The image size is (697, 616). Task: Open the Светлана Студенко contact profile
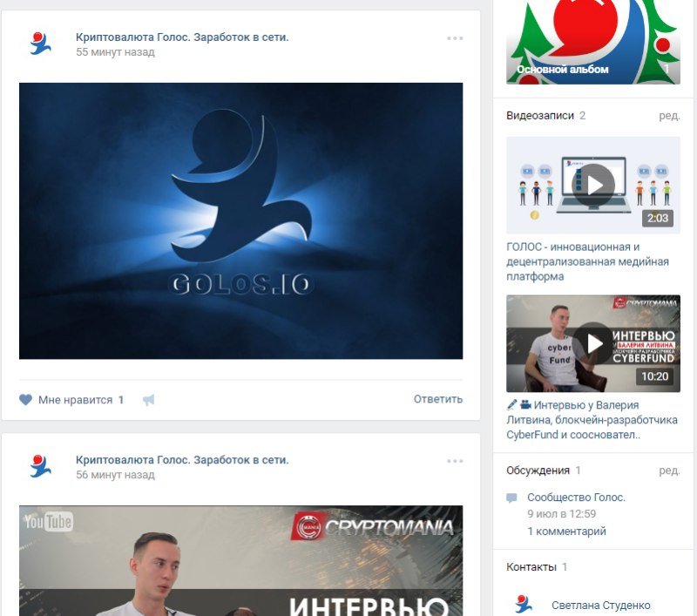600,605
